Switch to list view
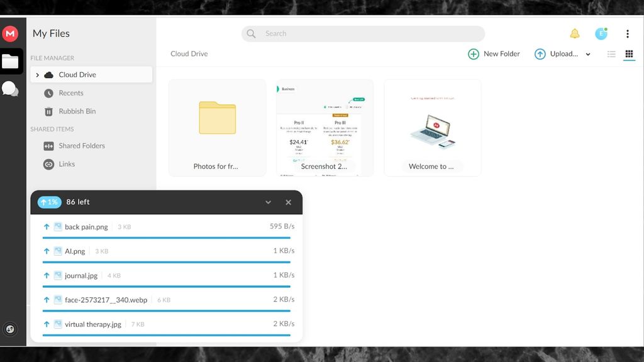Image resolution: width=644 pixels, height=362 pixels. click(611, 54)
